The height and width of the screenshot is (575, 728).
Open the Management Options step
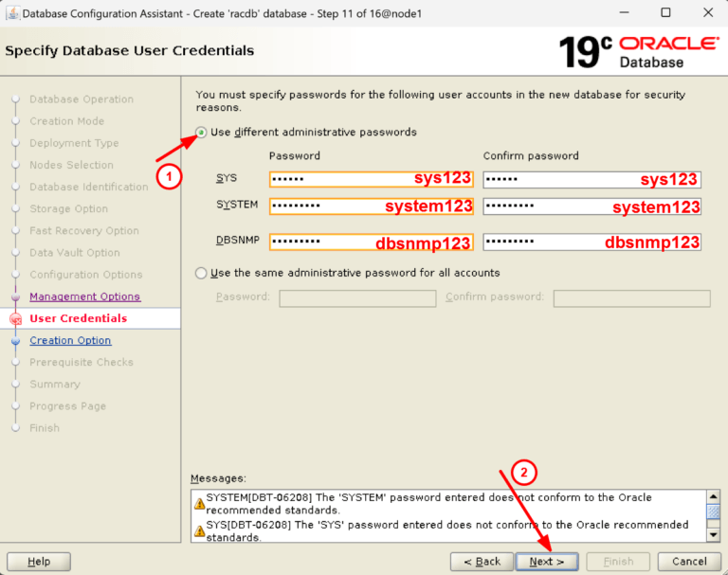84,296
